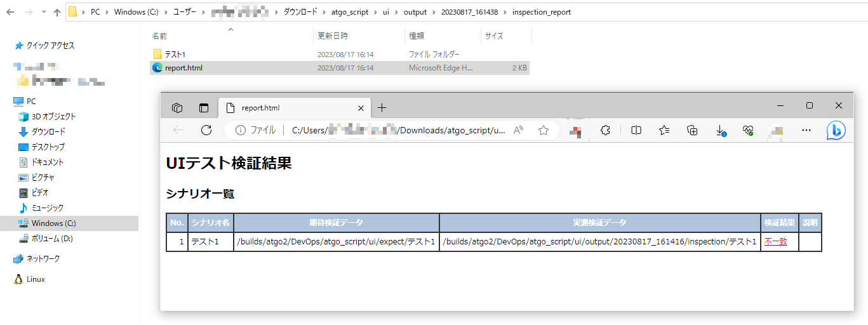Open Edge settings and more menu
This screenshot has width=868, height=325.
[x=806, y=130]
